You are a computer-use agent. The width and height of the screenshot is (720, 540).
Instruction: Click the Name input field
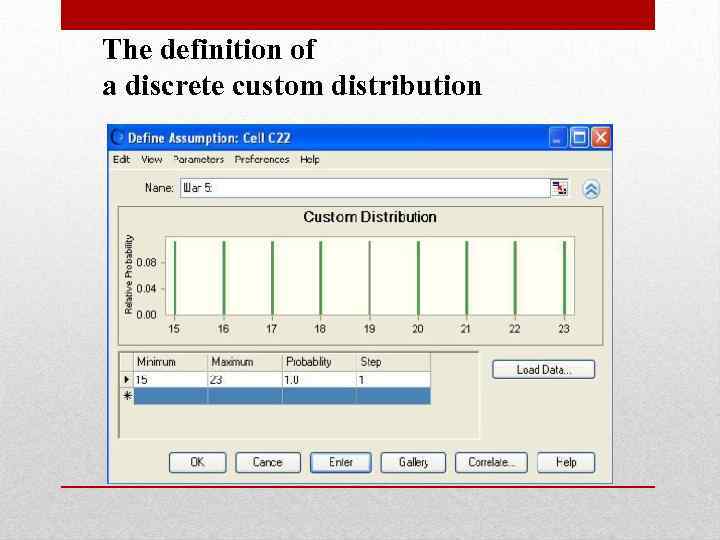(365, 188)
